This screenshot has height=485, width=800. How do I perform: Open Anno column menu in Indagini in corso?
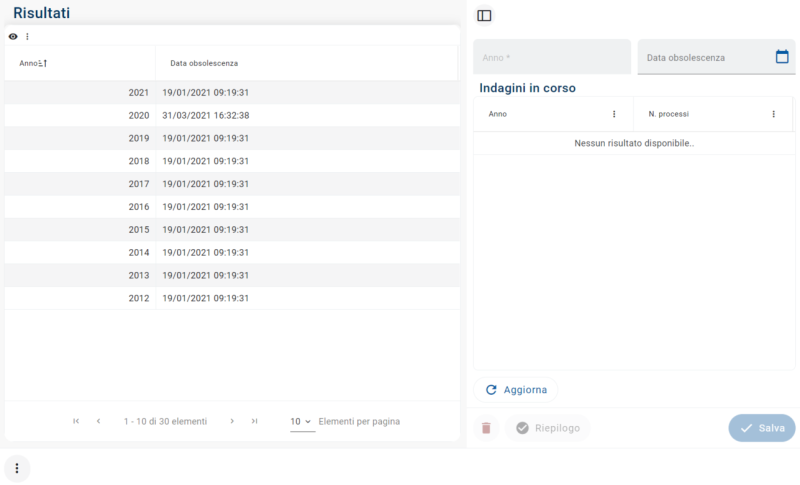coord(614,114)
